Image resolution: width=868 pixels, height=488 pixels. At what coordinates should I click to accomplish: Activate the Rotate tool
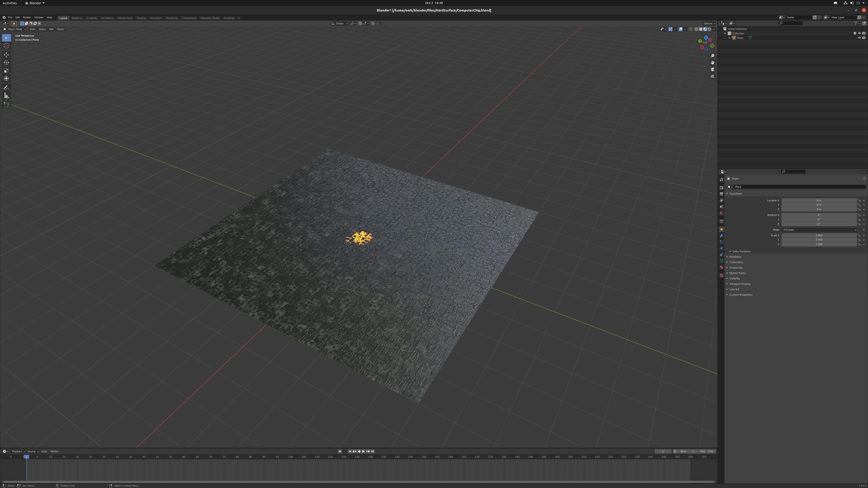6,63
